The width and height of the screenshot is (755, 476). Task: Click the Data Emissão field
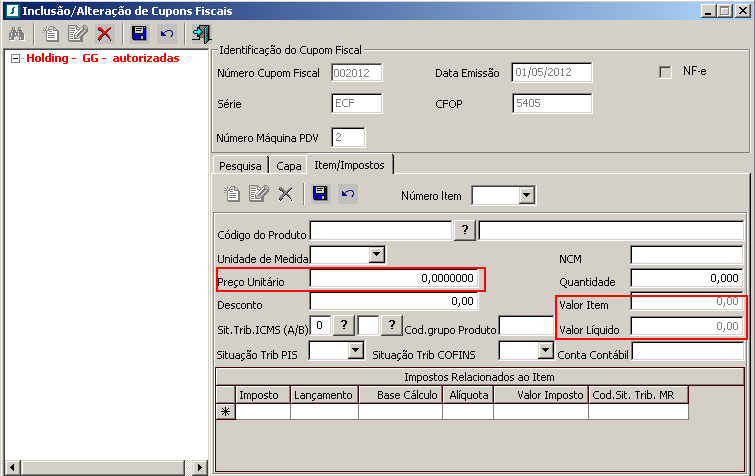click(552, 72)
